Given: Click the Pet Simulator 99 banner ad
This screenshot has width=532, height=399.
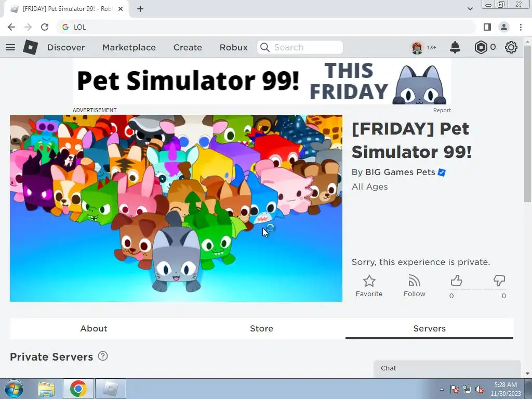Looking at the screenshot, I should point(262,82).
